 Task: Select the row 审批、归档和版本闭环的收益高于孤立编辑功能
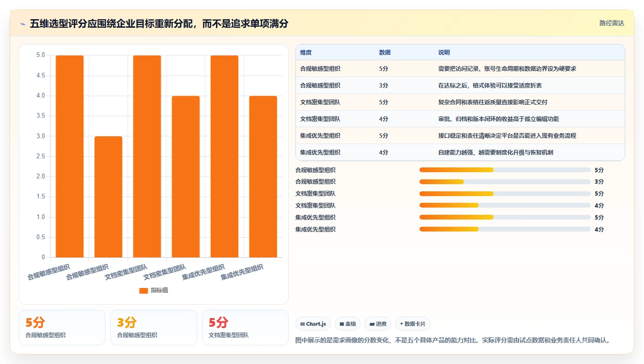click(460, 119)
